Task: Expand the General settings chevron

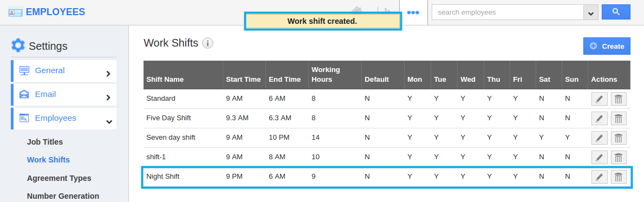Action: pyautogui.click(x=108, y=74)
